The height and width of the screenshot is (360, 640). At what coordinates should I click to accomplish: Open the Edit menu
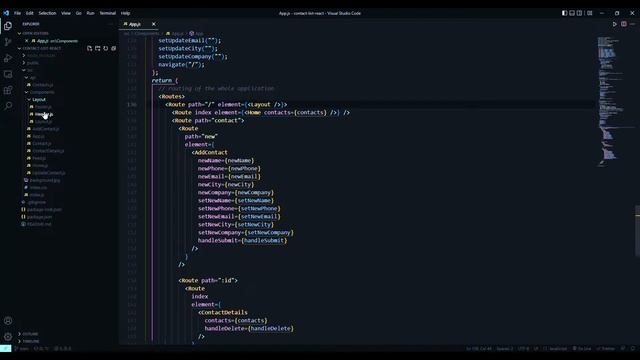click(x=30, y=13)
